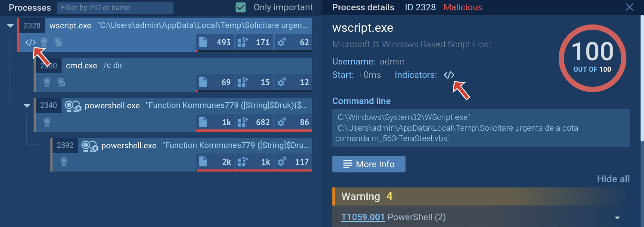The height and width of the screenshot is (227, 644).
Task: Click the Indicators script icon in Process details
Action: coord(449,75)
